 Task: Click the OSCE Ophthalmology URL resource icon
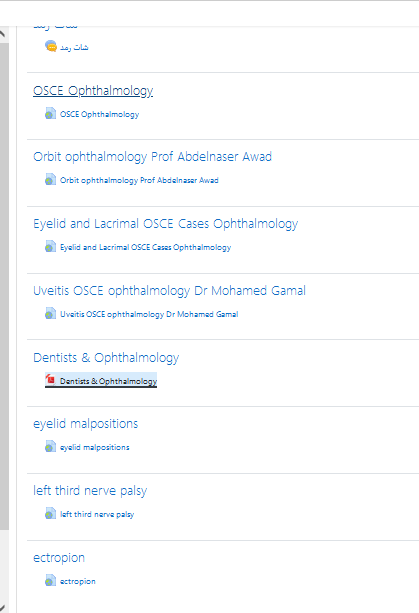(50, 113)
